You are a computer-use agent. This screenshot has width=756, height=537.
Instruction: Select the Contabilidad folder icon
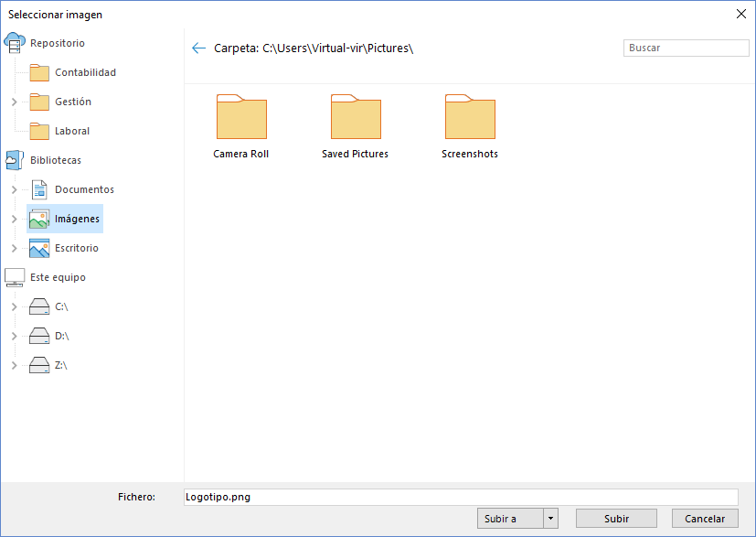point(39,73)
